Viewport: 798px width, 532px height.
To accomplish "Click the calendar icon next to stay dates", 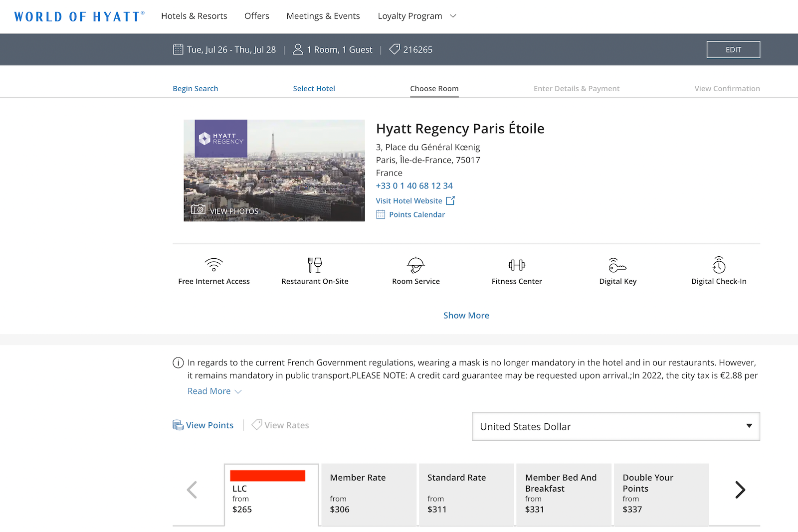I will pos(178,49).
